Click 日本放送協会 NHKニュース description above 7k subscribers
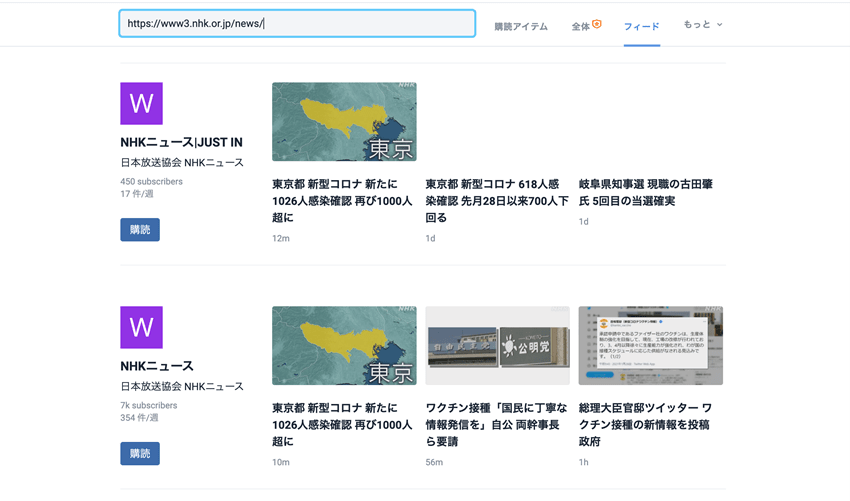Image resolution: width=850 pixels, height=501 pixels. (182, 386)
